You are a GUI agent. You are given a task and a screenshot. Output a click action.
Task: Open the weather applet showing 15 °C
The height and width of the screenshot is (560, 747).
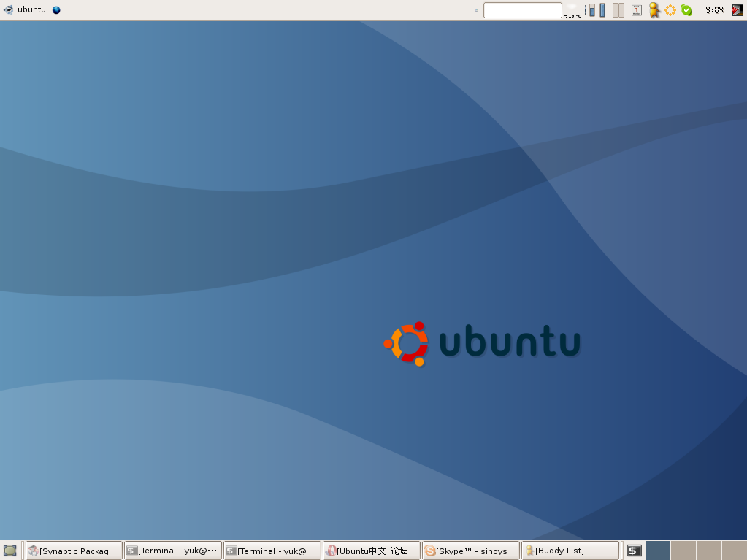pos(572,10)
